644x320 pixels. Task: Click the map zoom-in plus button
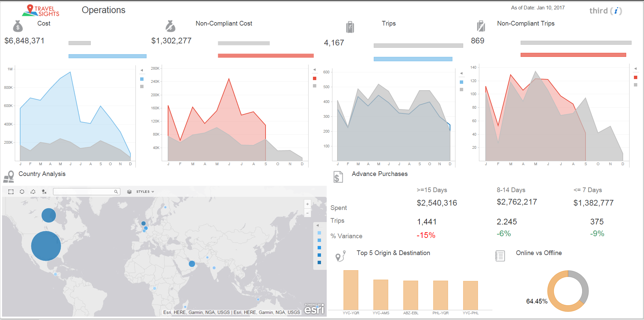point(307,204)
